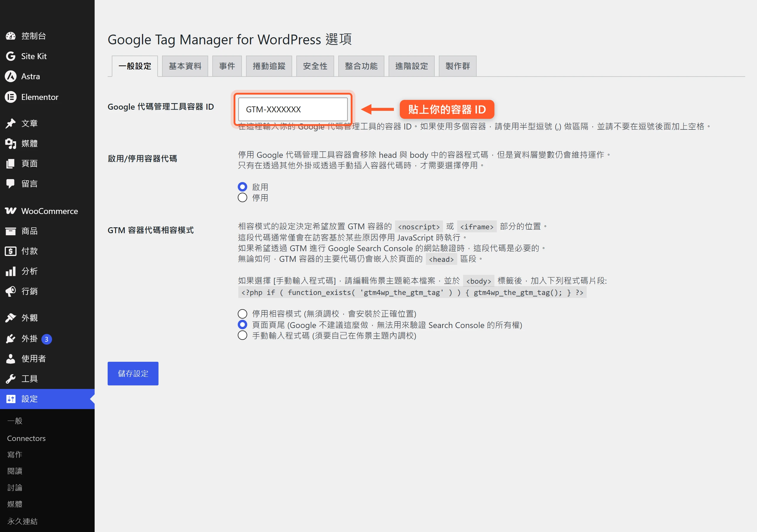Click the <noscript> code tag text
The image size is (757, 532).
pos(419,227)
